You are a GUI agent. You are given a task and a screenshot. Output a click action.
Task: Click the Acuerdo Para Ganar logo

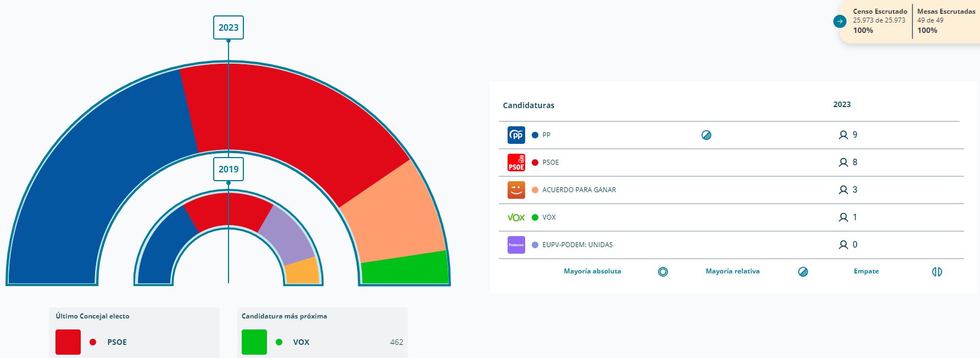[x=516, y=190]
